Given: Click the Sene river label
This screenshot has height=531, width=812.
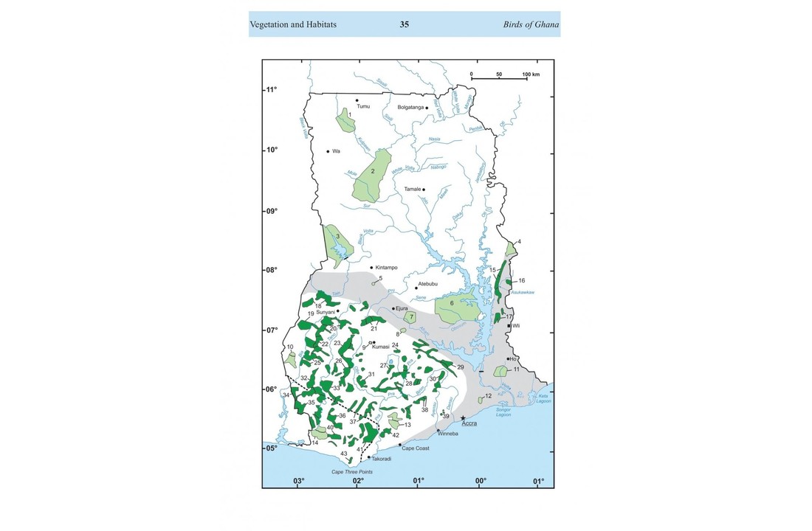Looking at the screenshot, I should [421, 298].
